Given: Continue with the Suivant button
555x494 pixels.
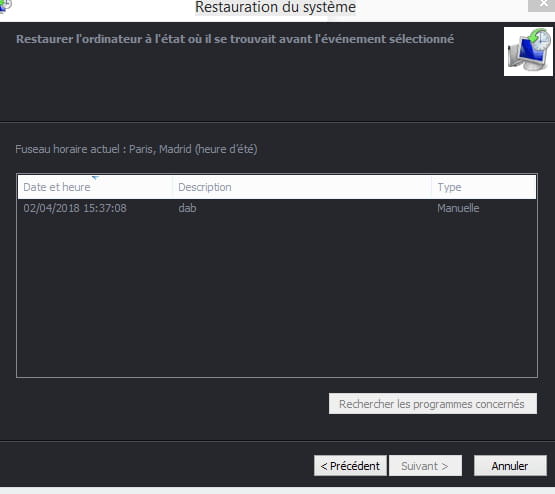Looking at the screenshot, I should (x=425, y=466).
